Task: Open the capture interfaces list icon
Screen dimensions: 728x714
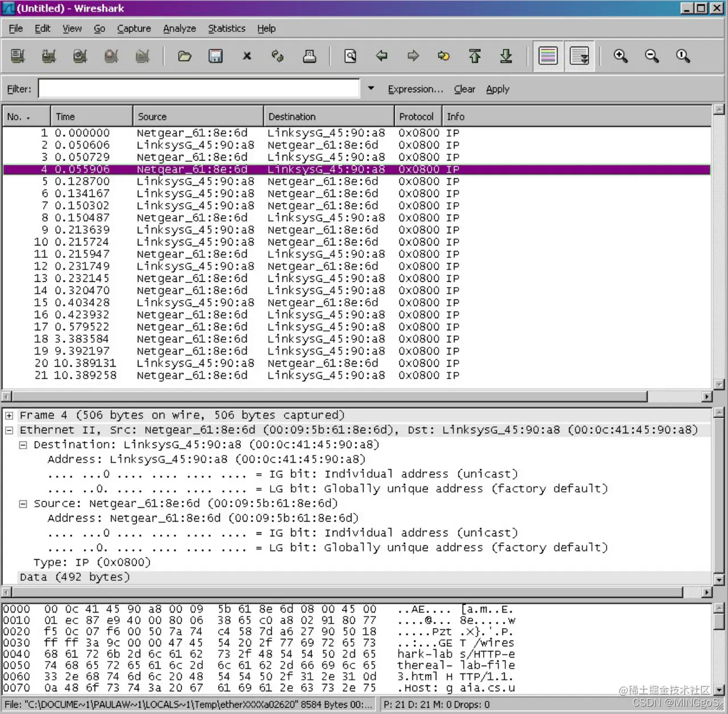Action: (x=18, y=56)
